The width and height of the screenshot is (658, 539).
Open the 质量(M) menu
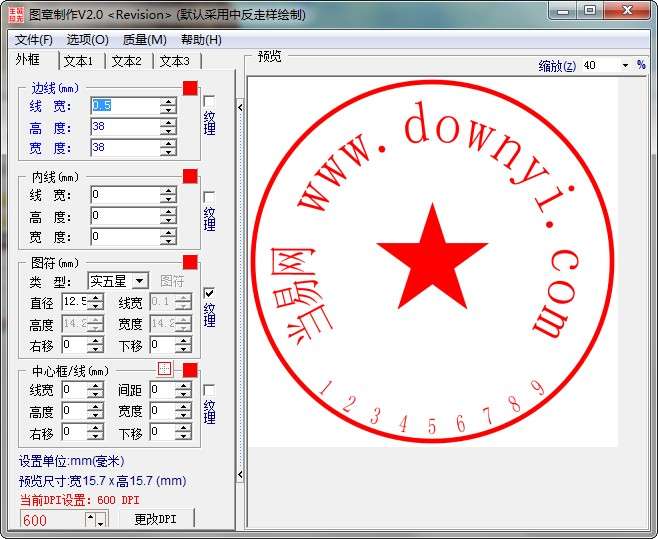(144, 40)
